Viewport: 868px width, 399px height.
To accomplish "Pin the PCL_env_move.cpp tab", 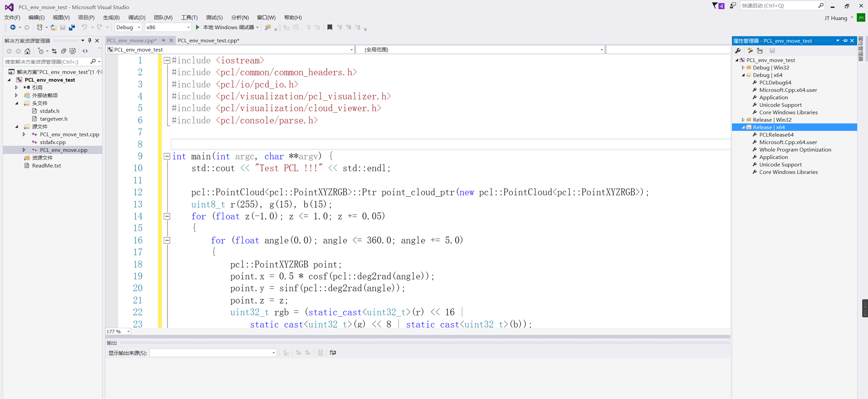I will (x=164, y=40).
